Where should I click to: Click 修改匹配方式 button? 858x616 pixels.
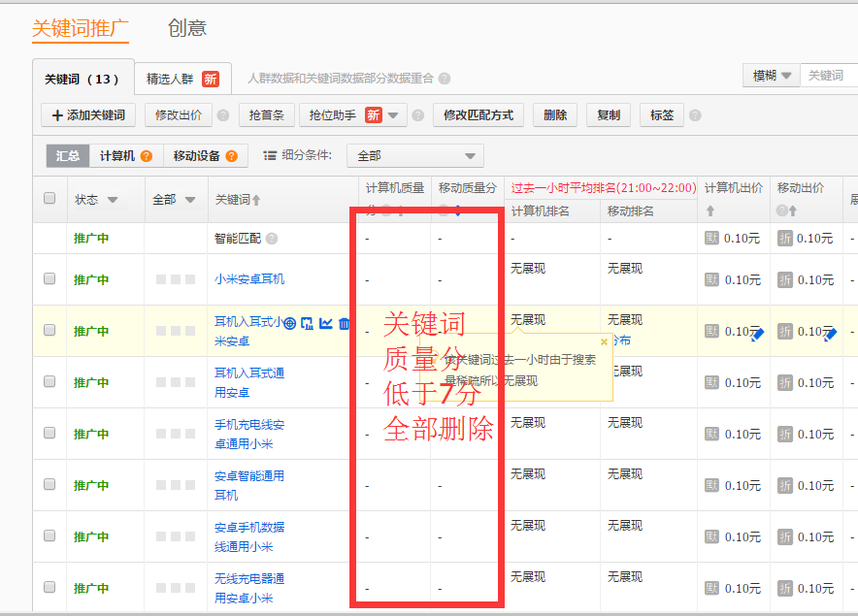point(478,115)
